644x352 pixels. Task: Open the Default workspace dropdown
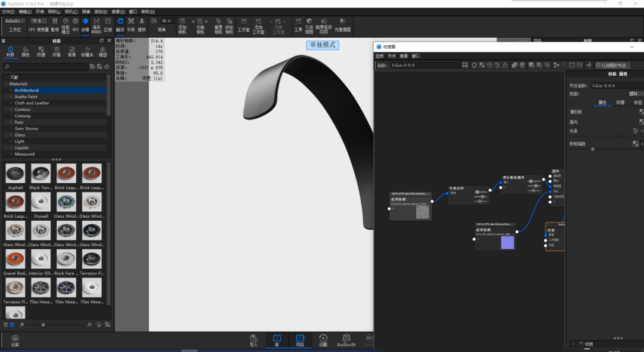coord(15,21)
